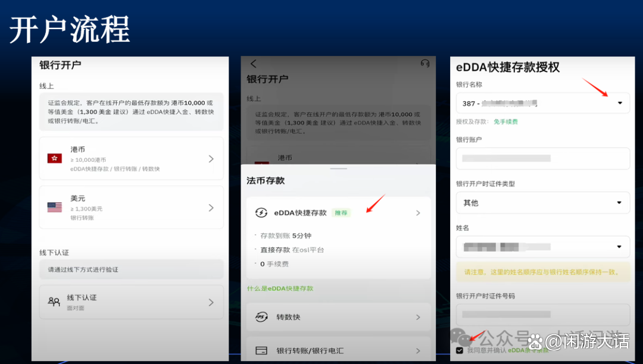This screenshot has height=364, width=643.
Task: Click the 免手续费 text
Action: (505, 121)
